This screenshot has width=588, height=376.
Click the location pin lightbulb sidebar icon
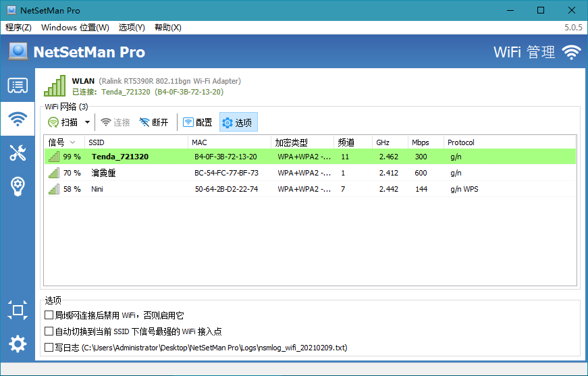(18, 186)
